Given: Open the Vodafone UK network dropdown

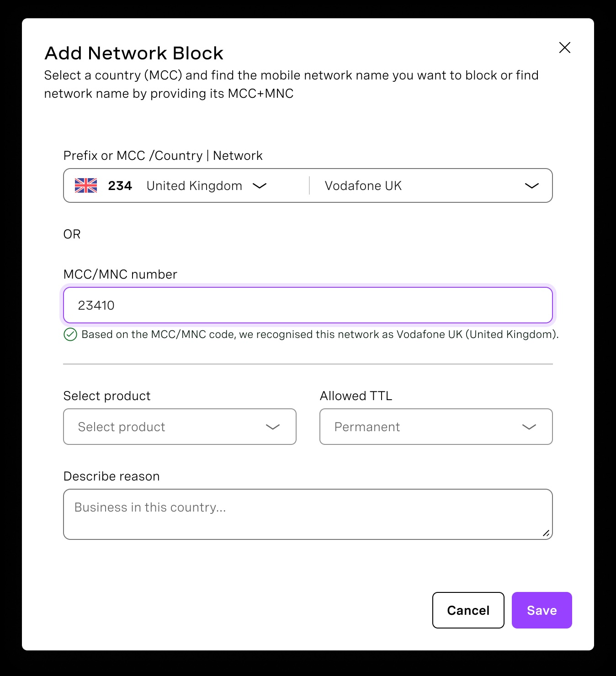Looking at the screenshot, I should coord(531,186).
